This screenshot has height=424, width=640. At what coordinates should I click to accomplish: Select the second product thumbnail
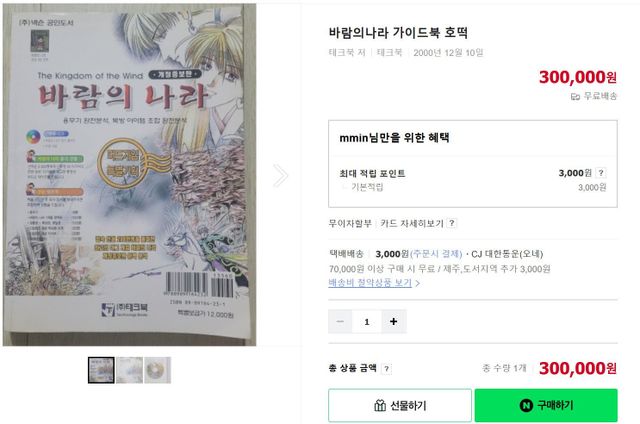(129, 370)
